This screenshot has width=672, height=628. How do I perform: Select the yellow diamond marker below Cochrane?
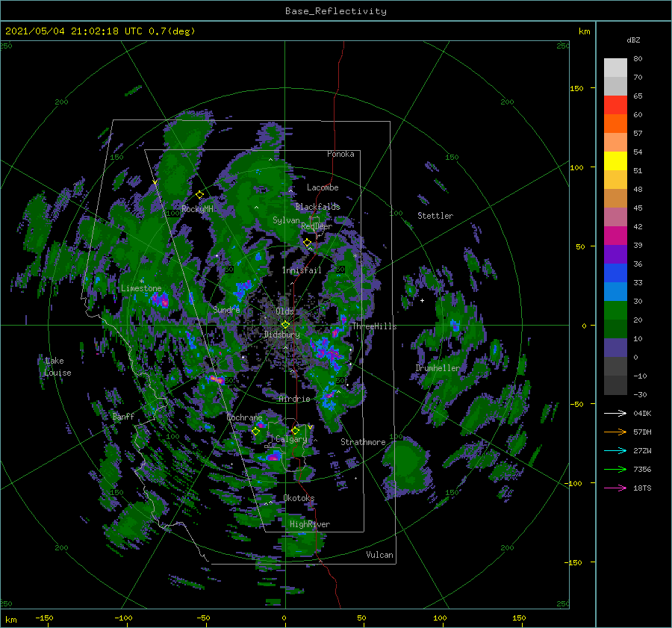click(256, 432)
